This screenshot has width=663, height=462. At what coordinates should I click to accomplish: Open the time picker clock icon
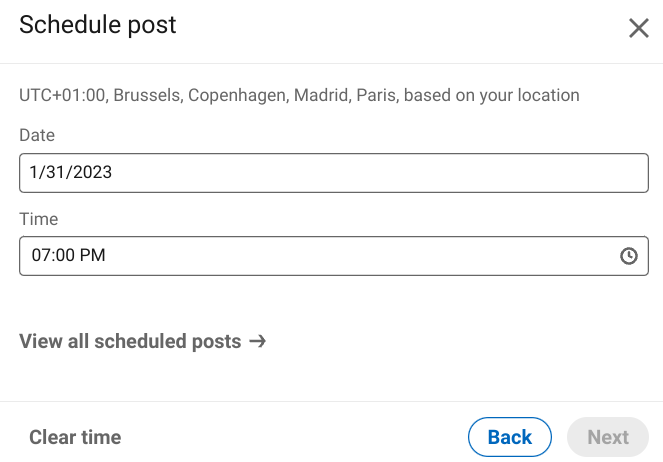[x=629, y=256]
